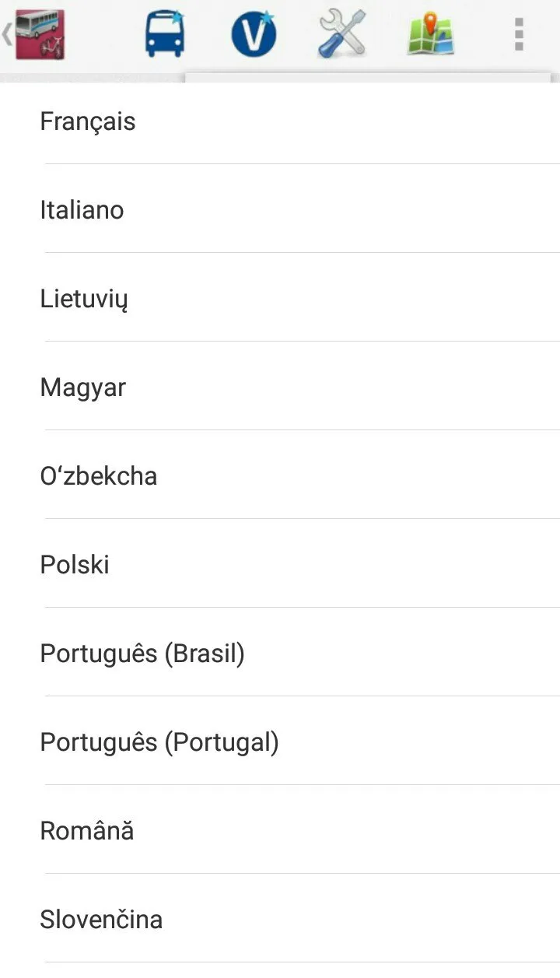Choose Magyar from the language list

(x=280, y=386)
